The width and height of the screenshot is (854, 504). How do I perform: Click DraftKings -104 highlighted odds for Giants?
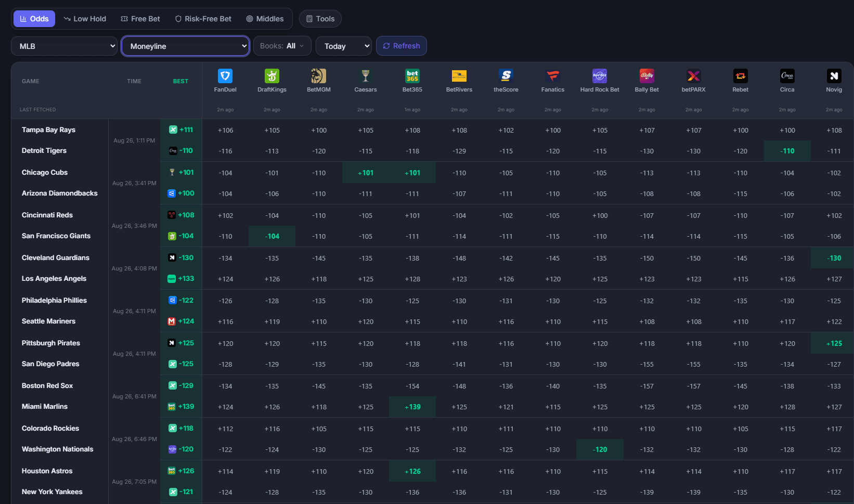click(272, 236)
